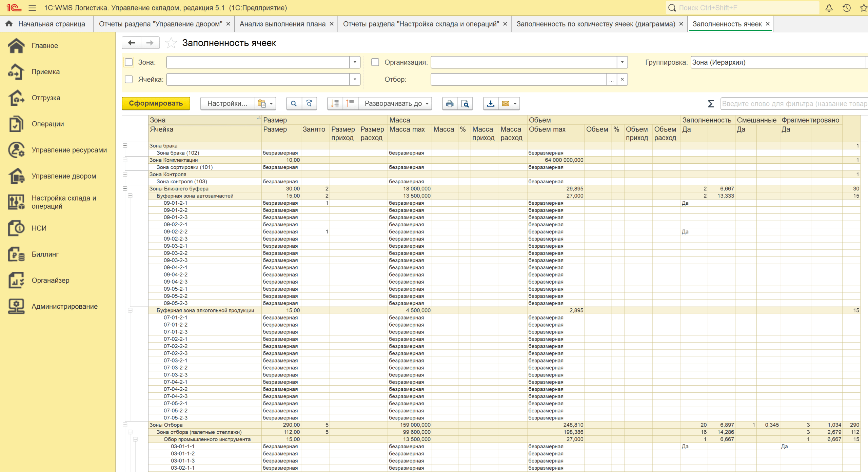Click the print report icon
The image size is (868, 472).
point(450,104)
